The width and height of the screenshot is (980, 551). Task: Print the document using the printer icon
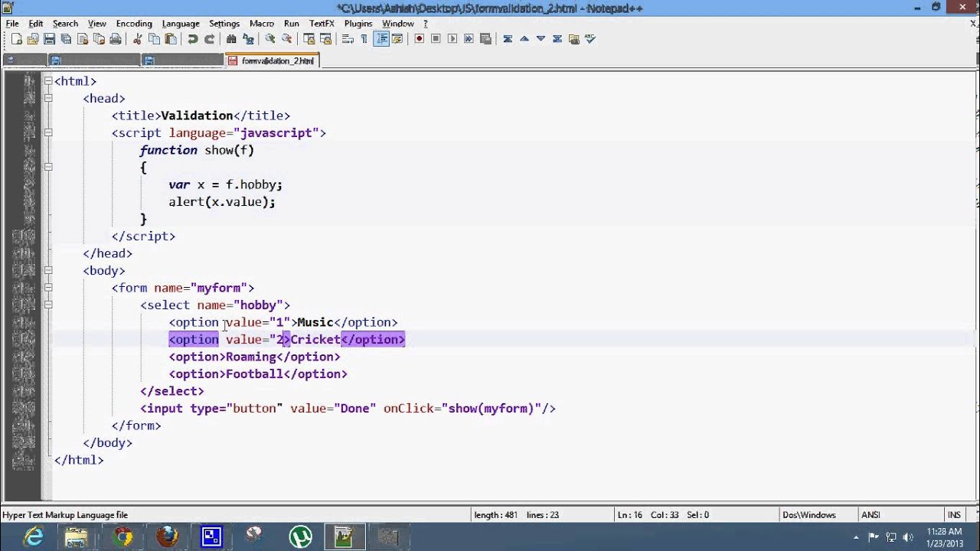[116, 39]
